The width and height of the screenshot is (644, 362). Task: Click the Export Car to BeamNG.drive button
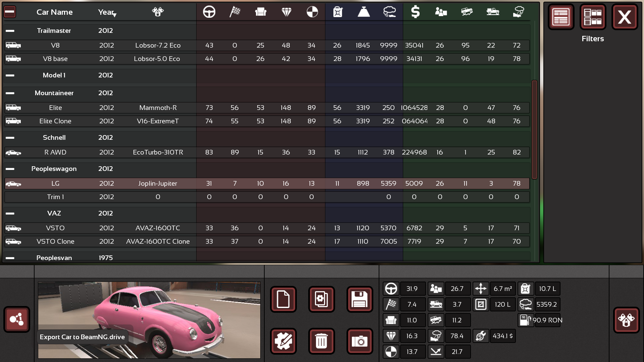(17, 319)
